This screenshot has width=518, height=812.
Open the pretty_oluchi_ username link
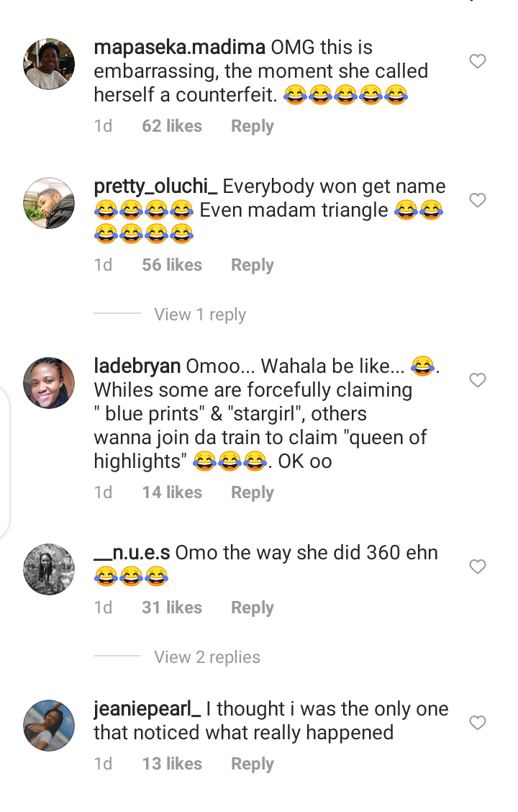(156, 186)
